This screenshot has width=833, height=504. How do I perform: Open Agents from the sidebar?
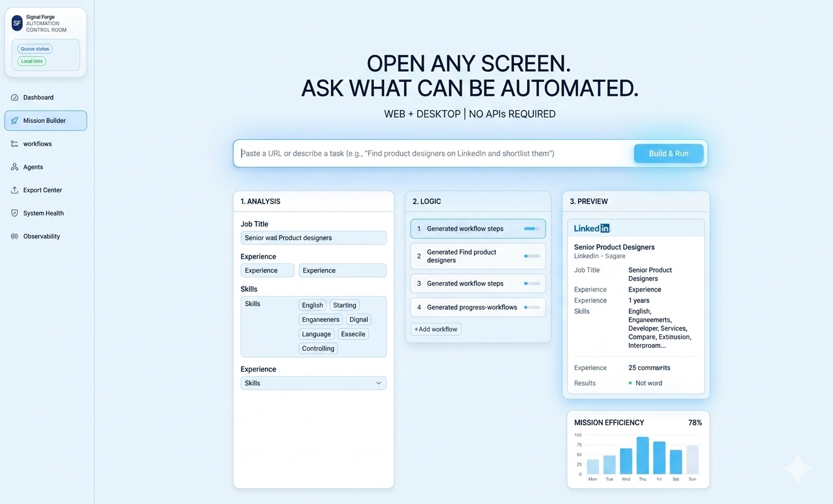(x=45, y=168)
